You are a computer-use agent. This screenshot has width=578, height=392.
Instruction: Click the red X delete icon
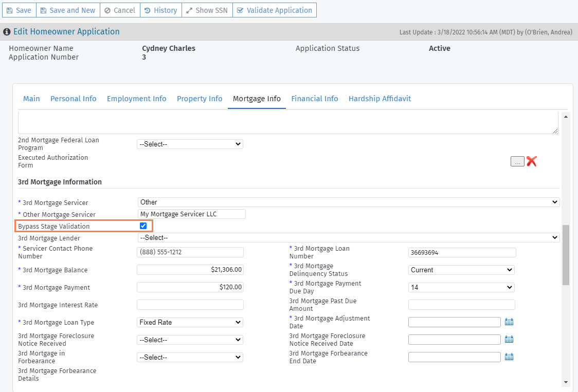tap(531, 161)
